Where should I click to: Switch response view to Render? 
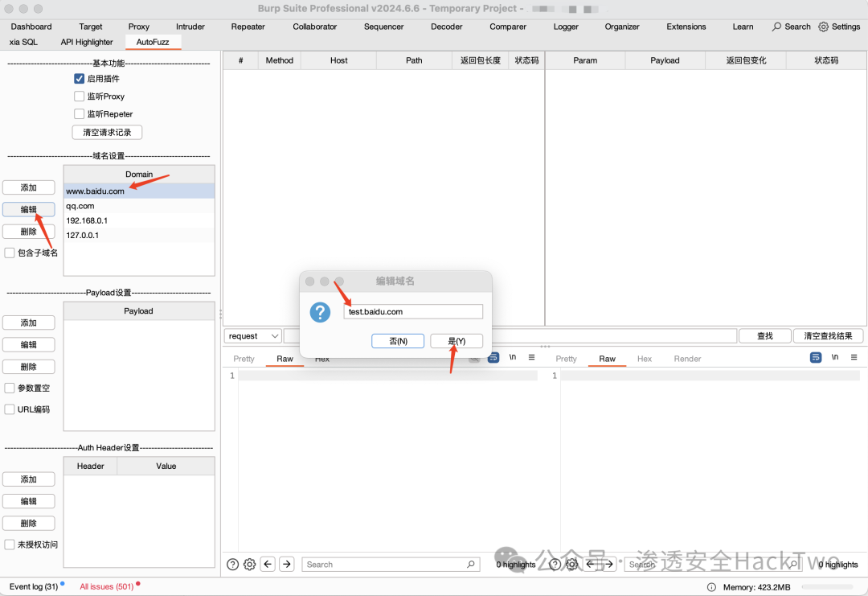[x=687, y=359]
